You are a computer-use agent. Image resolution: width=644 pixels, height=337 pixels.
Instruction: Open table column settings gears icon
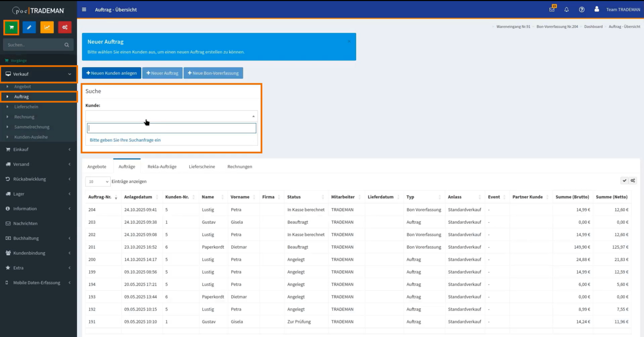(633, 180)
